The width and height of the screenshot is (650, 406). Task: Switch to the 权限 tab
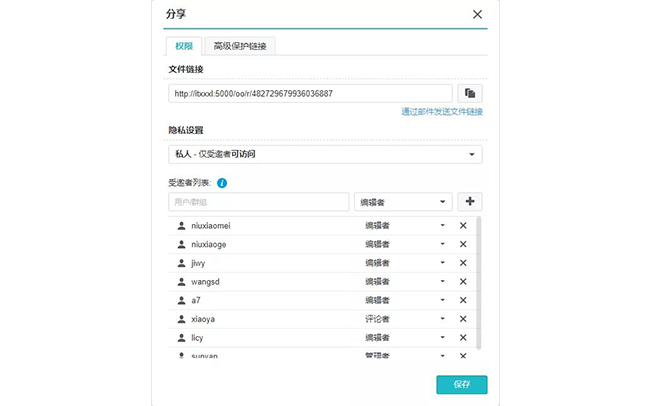[184, 46]
